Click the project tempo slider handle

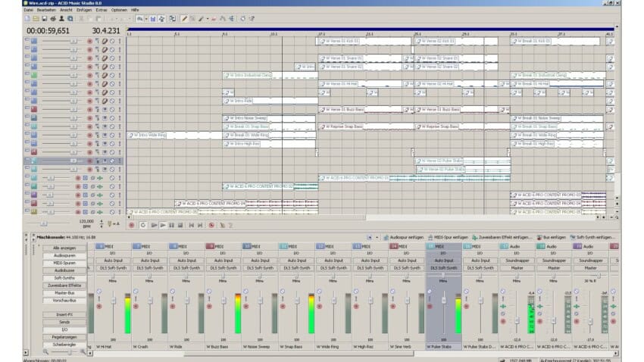43,223
